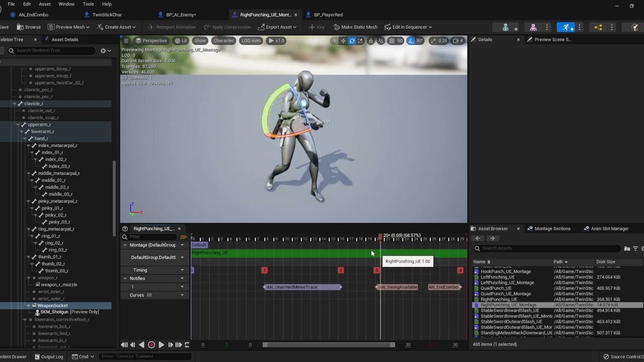Viewport: 644px width, 362px height.
Task: Switch to BP_AI_Enemy tab
Action: [x=182, y=15]
